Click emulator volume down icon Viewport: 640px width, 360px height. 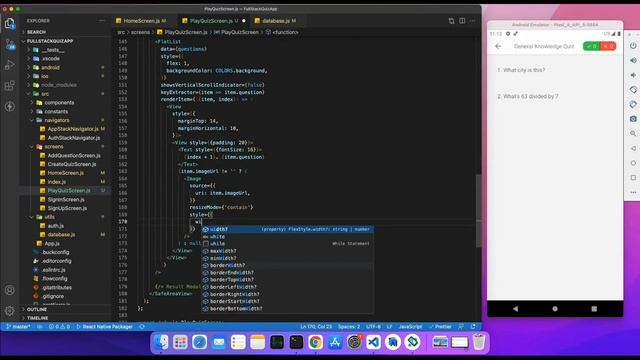pos(633,75)
